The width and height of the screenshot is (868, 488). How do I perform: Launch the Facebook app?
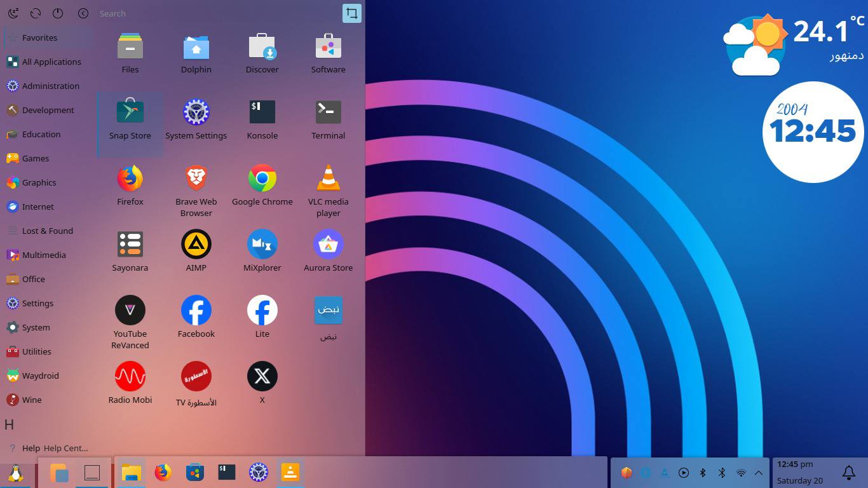tap(196, 317)
